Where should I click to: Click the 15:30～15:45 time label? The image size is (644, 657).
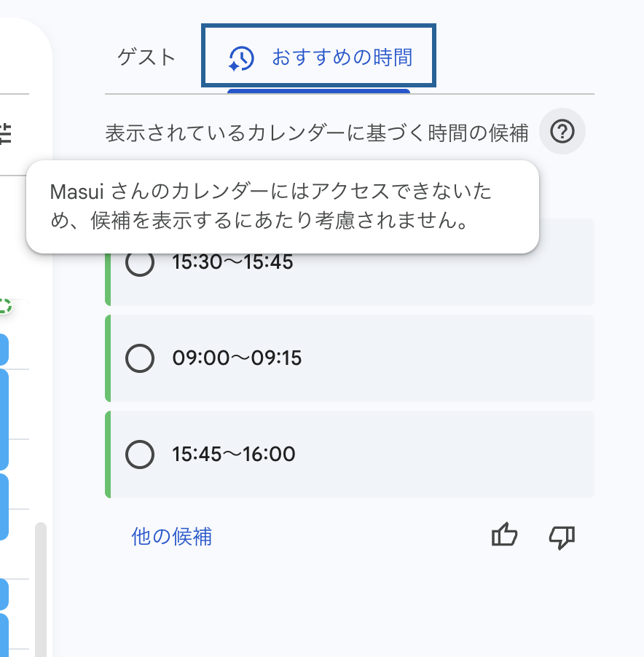click(232, 262)
